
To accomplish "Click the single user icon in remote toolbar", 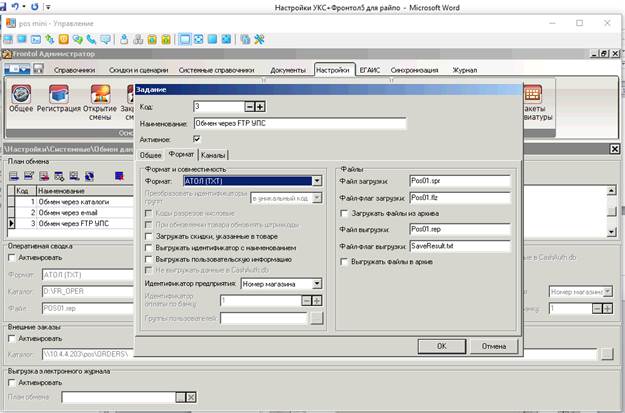I will pos(124,39).
